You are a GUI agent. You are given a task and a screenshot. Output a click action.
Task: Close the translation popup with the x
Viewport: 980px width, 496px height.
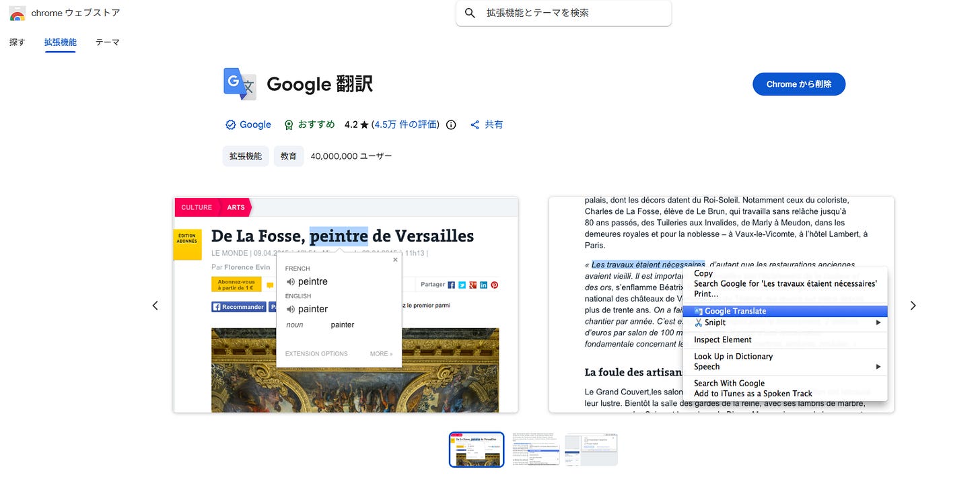395,259
